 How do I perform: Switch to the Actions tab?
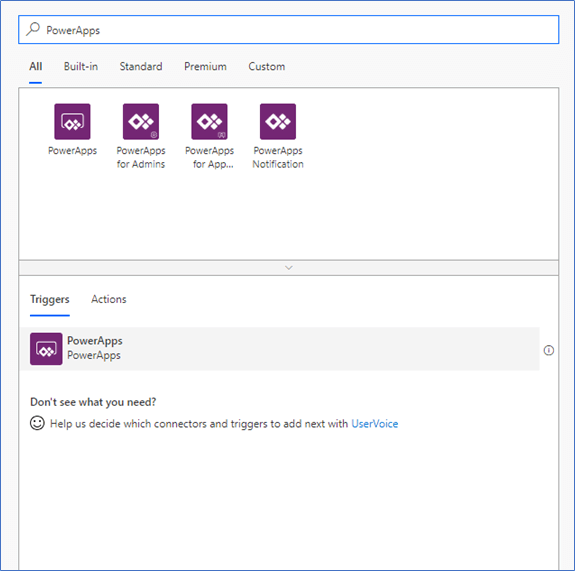(109, 299)
